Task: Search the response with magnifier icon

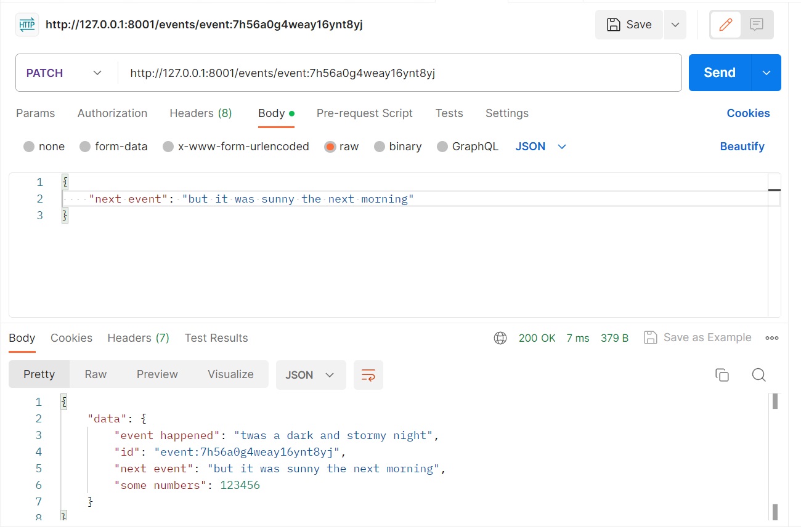Action: [x=759, y=375]
